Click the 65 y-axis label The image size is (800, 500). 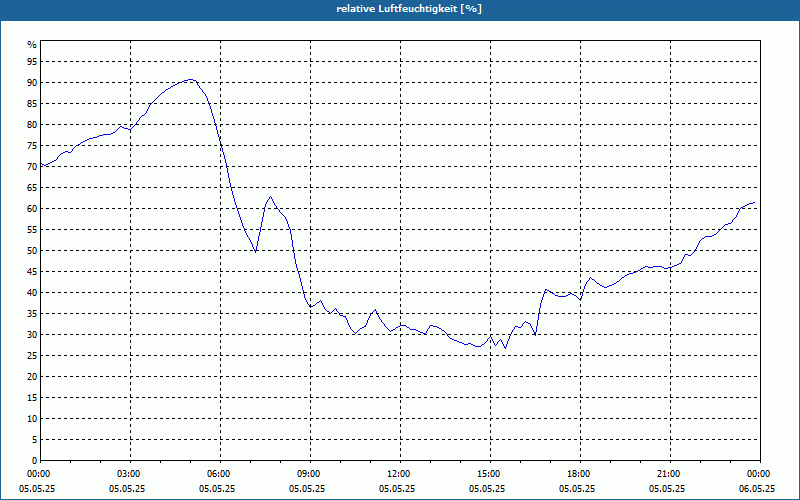[x=32, y=188]
